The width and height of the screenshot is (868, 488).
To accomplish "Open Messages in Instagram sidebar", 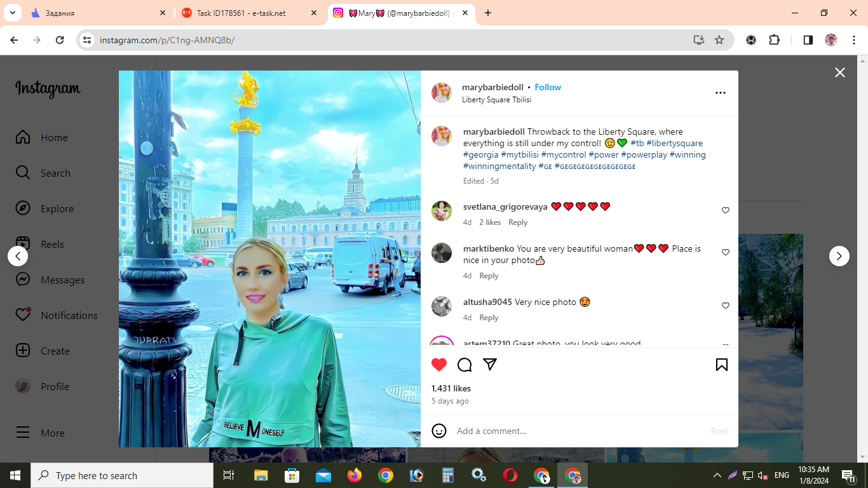I will (x=50, y=280).
